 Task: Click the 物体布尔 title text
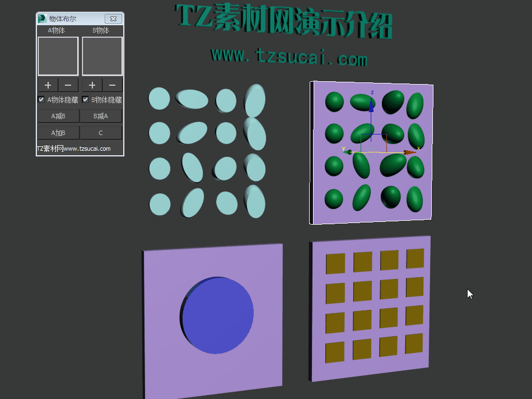[x=62, y=18]
